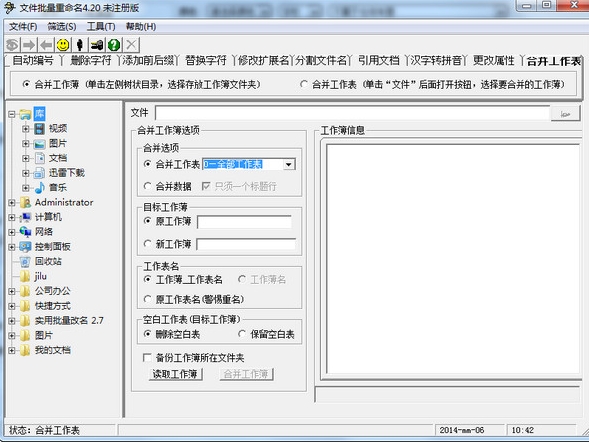This screenshot has width=589, height=445.
Task: Click the file browse button beside 文件 field
Action: [x=565, y=113]
